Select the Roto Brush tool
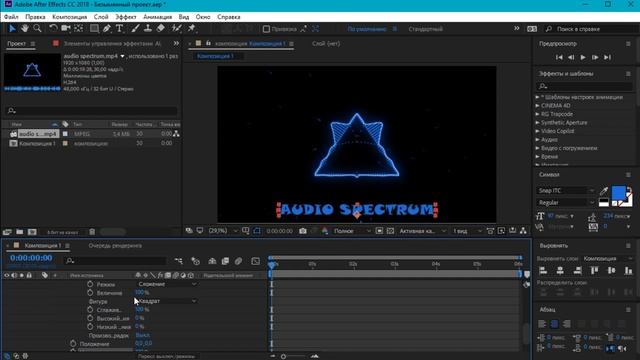The height and width of the screenshot is (360, 640). pos(176,29)
